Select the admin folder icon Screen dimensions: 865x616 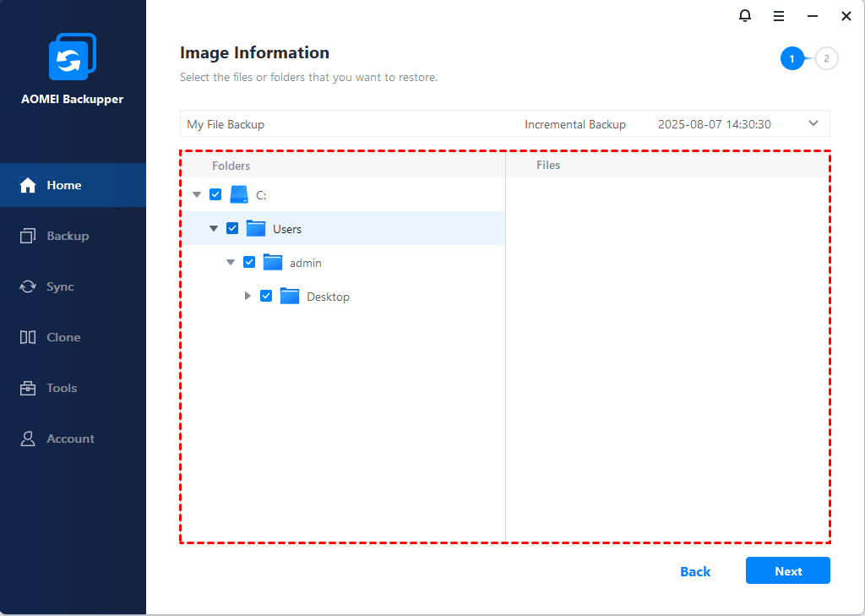point(273,262)
